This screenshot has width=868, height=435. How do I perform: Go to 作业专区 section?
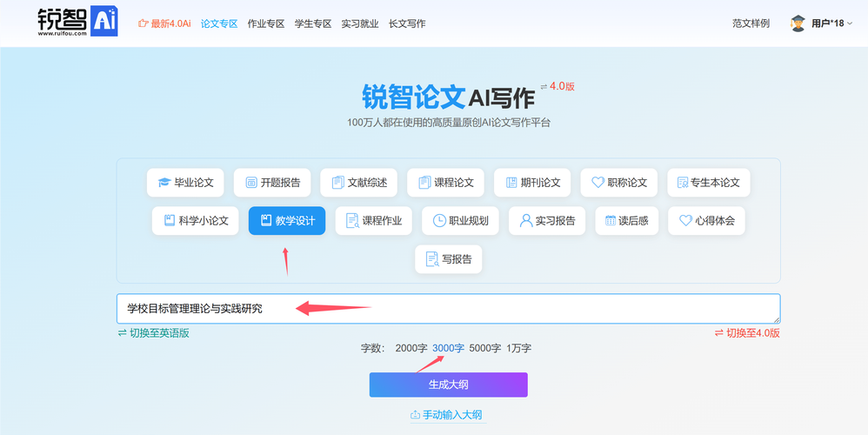[266, 23]
